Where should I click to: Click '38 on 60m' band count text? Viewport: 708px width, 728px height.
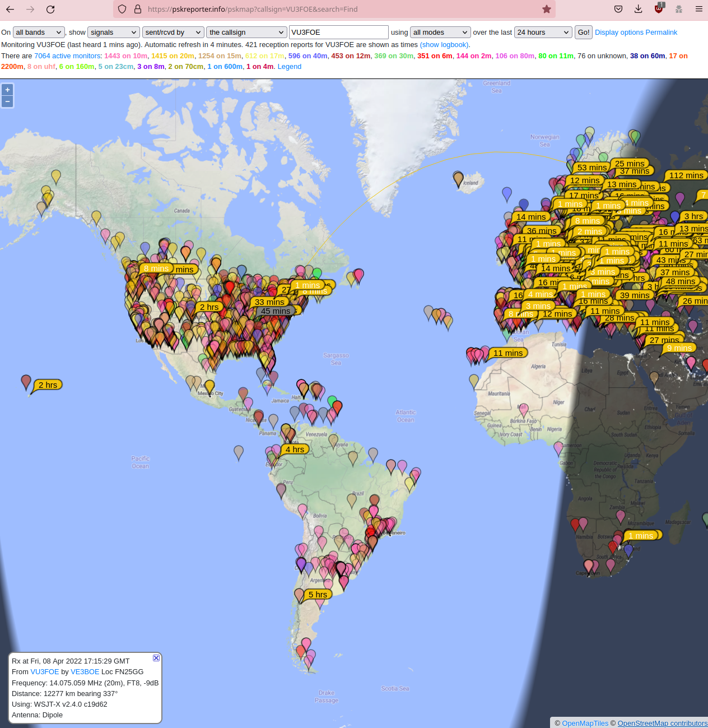point(648,56)
